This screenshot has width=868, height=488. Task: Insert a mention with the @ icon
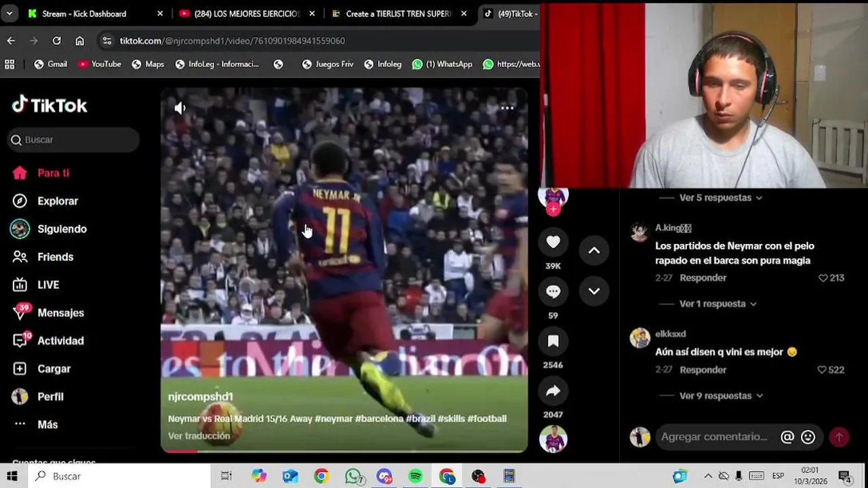pyautogui.click(x=787, y=437)
